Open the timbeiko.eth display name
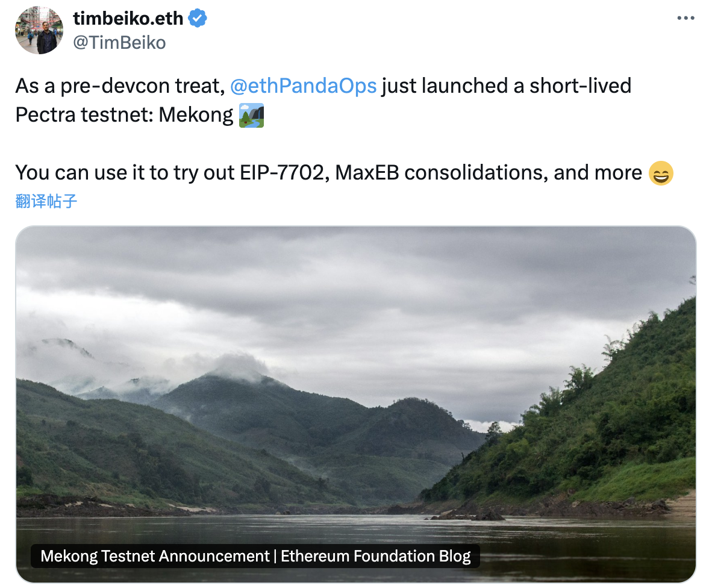Viewport: 706px width, 588px height. 128,19
